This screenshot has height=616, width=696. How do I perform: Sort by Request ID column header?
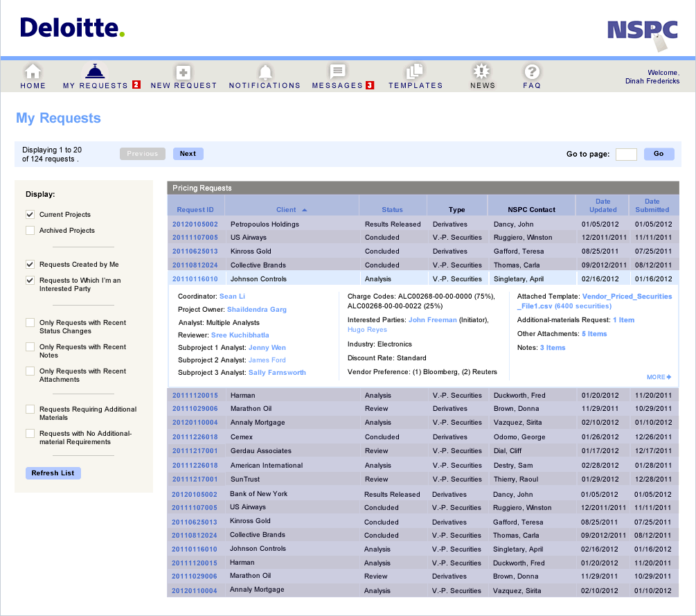point(195,210)
